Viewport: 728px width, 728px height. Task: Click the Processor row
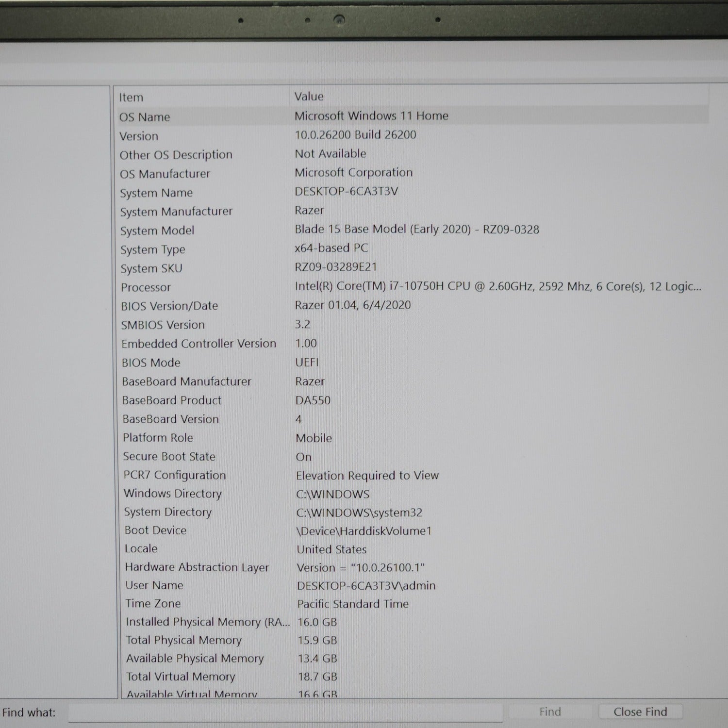point(146,288)
